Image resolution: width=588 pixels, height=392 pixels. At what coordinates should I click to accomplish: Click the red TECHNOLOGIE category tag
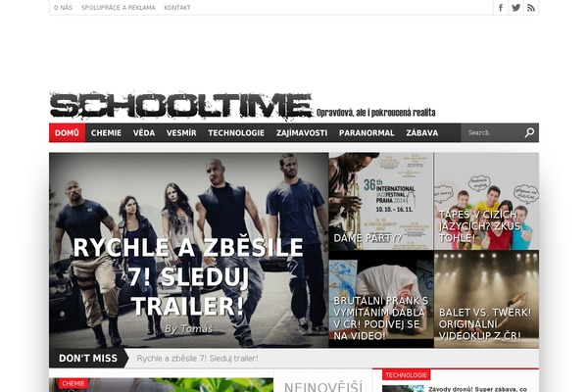point(406,375)
